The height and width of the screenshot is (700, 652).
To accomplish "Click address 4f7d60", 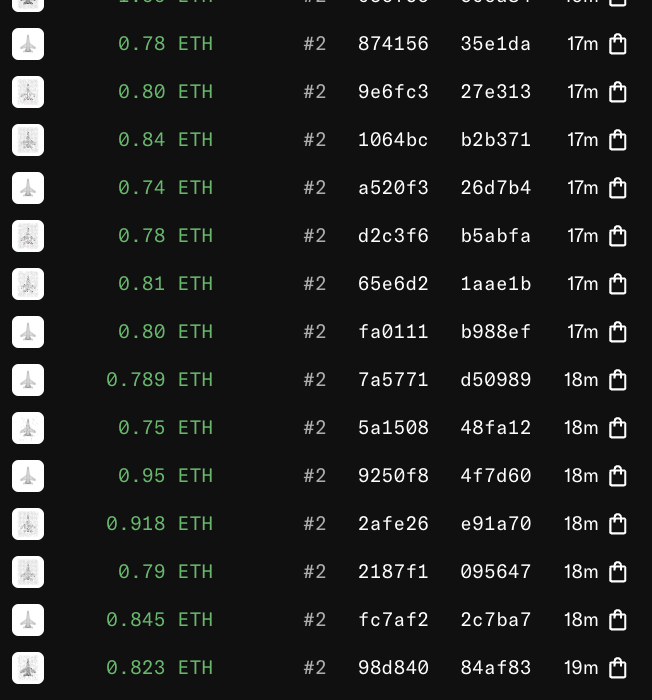I will pos(496,476).
